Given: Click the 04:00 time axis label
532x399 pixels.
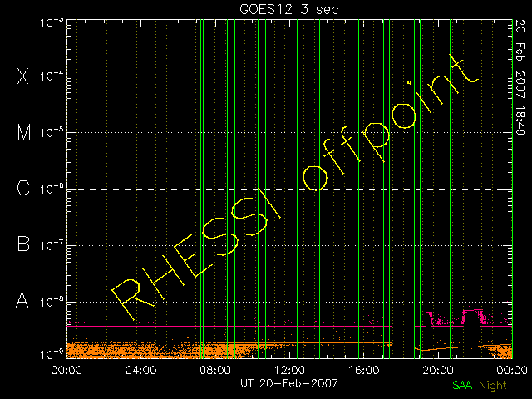Looking at the screenshot, I should coord(140,370).
